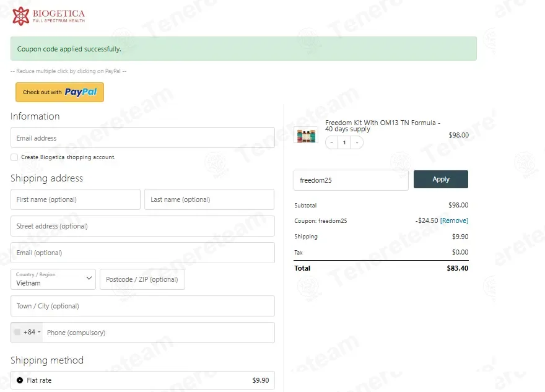Click the Street address field
The image size is (545, 392).
[142, 226]
